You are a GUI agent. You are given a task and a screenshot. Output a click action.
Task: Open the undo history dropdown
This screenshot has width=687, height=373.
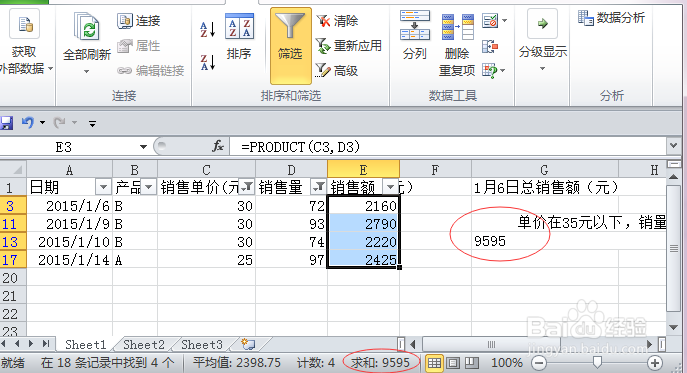(x=42, y=123)
